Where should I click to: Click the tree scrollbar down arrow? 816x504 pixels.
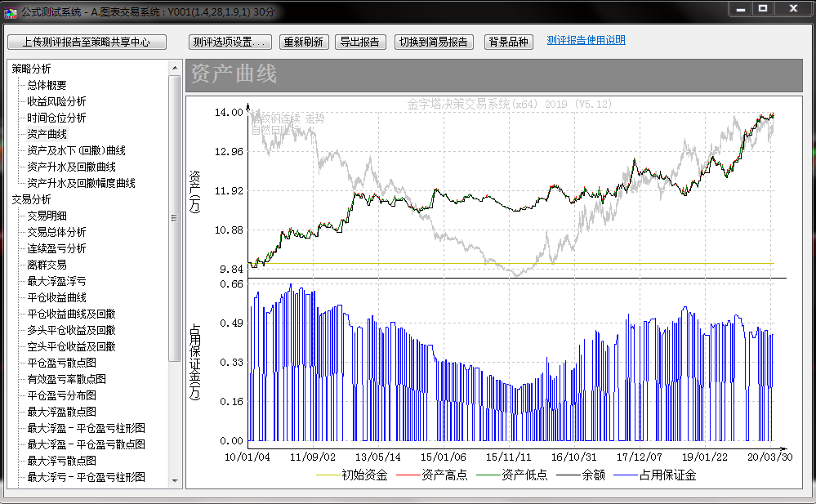click(x=175, y=481)
